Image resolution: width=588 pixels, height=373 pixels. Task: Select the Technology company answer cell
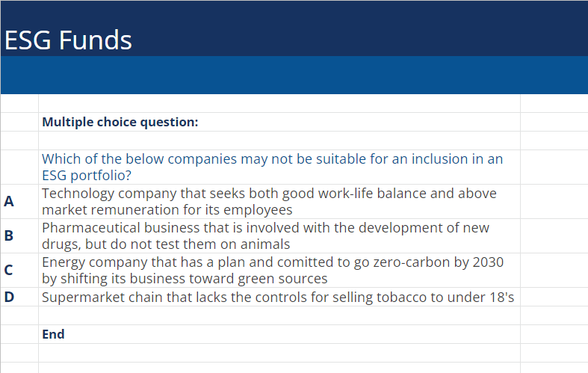(x=269, y=202)
